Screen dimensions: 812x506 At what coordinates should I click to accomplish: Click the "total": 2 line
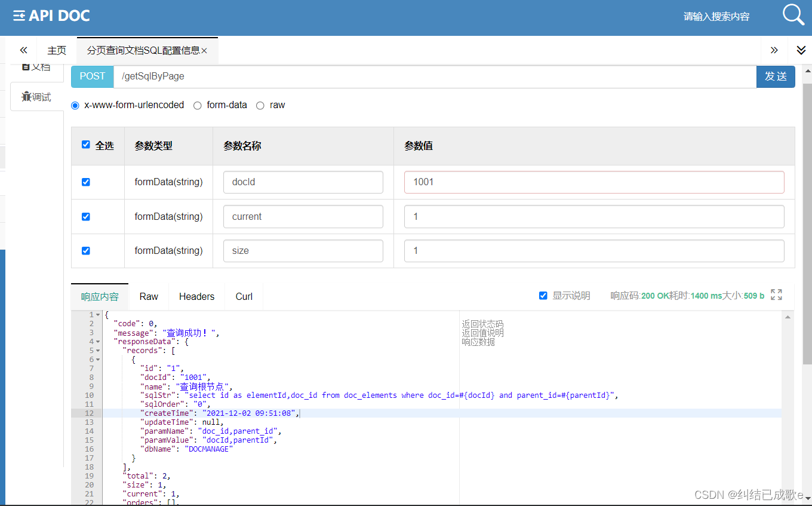(x=147, y=476)
